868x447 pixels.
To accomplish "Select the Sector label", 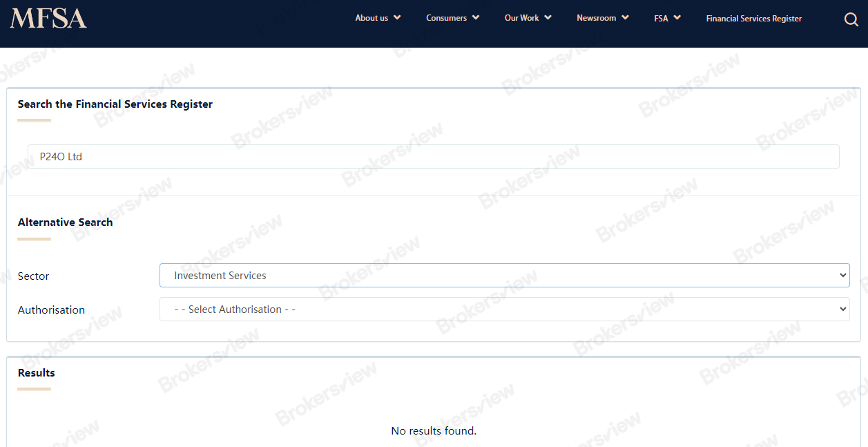I will pyautogui.click(x=33, y=276).
